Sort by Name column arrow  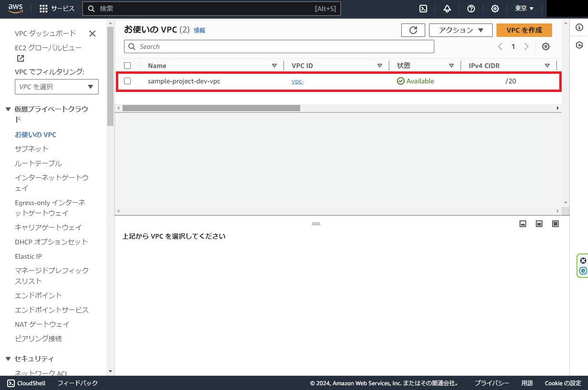pos(274,66)
